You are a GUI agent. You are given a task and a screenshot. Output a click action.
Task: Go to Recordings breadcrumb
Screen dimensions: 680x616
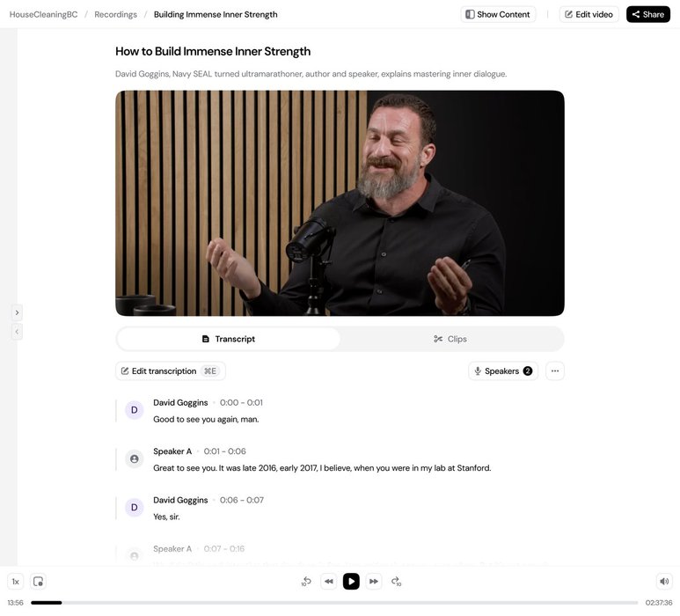pos(115,14)
